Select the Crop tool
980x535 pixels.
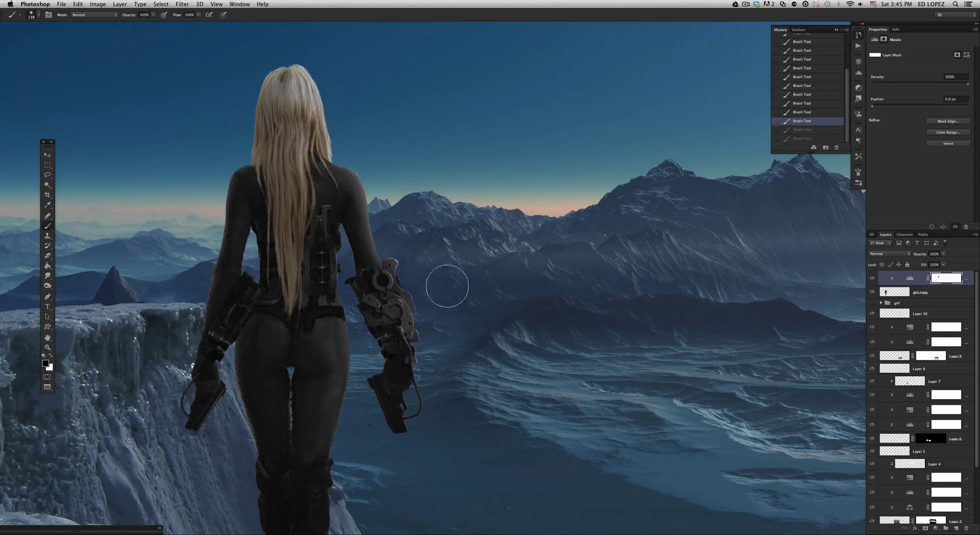tap(47, 195)
